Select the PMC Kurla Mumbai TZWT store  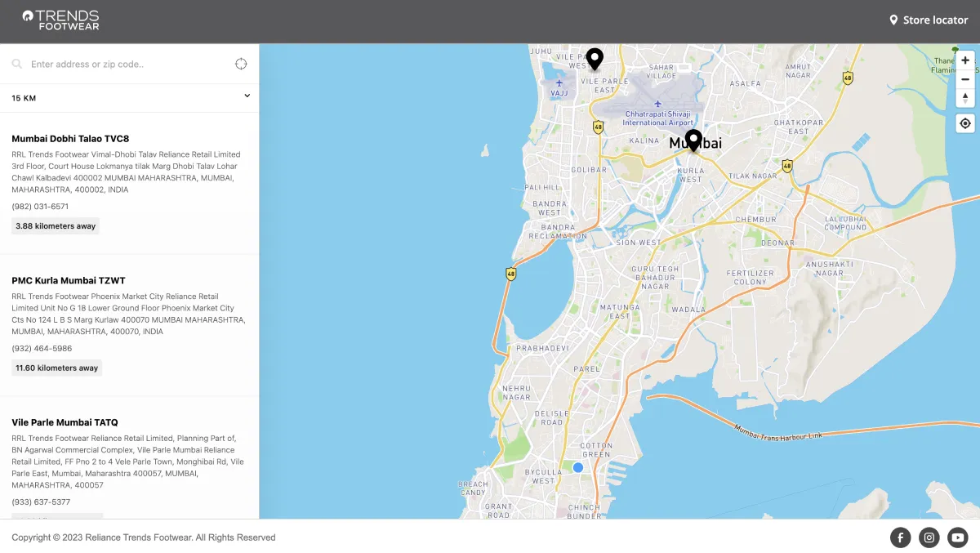click(x=69, y=280)
